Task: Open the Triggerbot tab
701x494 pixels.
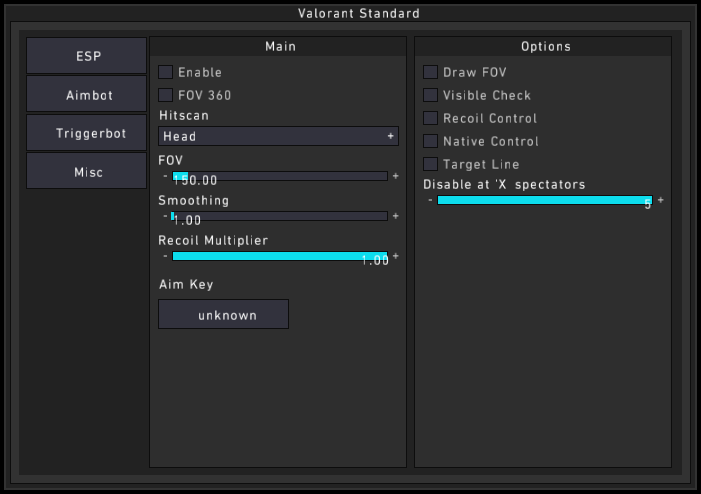Action: [87, 133]
